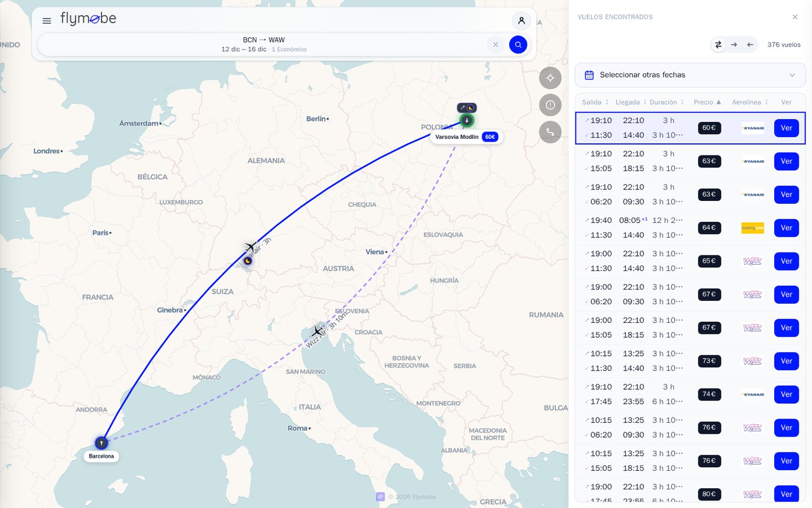Show outbound-only flights arrow toggle
This screenshot has width=812, height=508.
tap(734, 45)
